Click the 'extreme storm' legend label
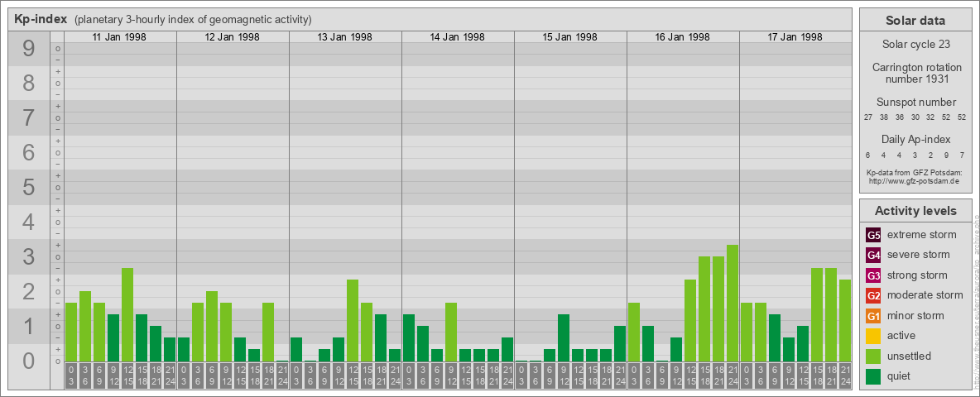Screen dimensions: 980x397 922,235
